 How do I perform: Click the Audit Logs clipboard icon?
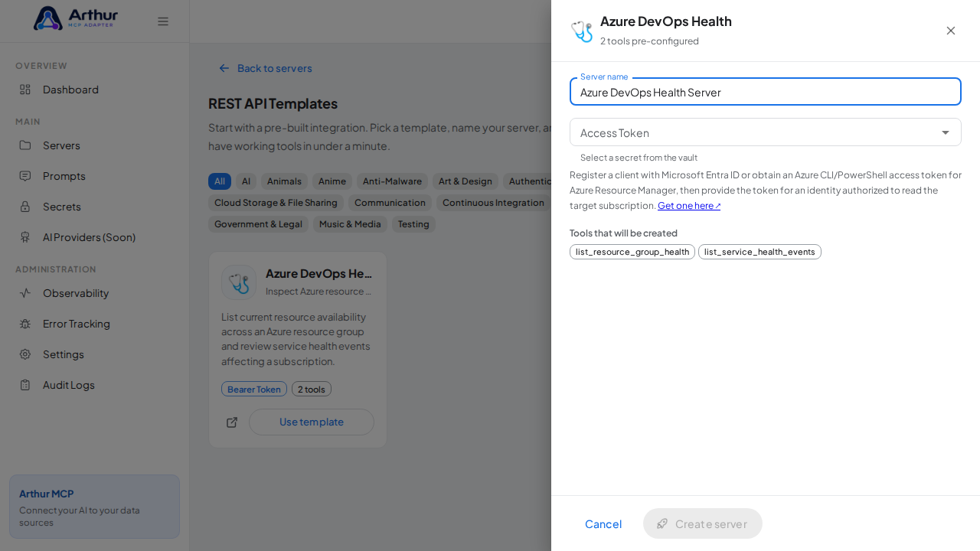coord(25,385)
